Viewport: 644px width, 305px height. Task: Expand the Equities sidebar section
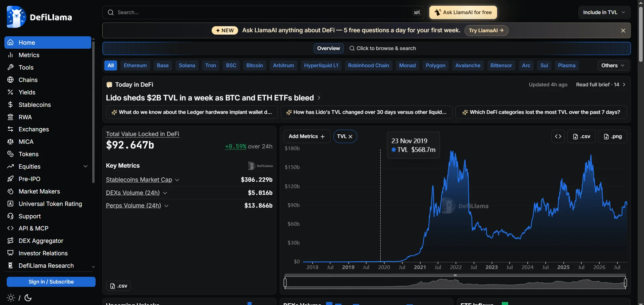coord(86,167)
